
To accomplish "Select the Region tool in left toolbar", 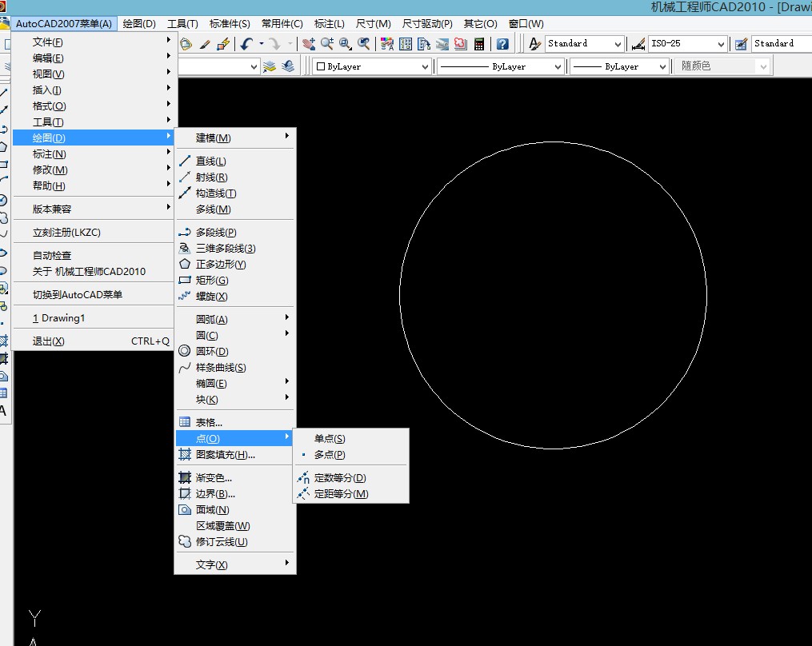I will [3, 377].
